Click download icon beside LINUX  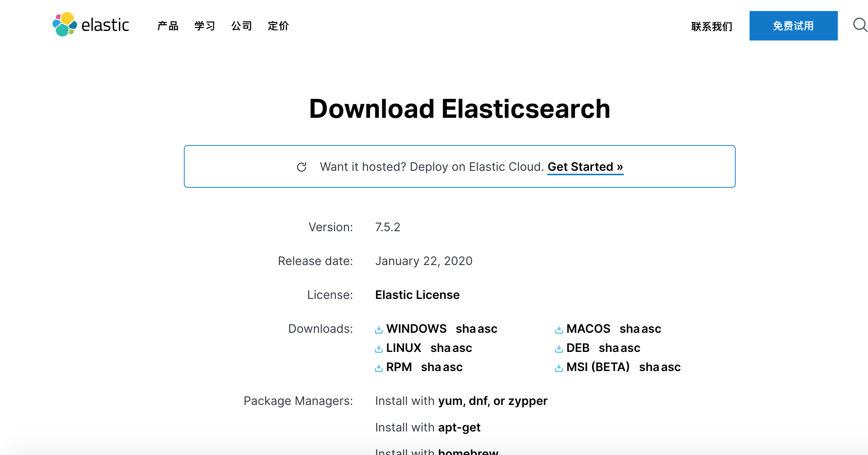click(378, 349)
